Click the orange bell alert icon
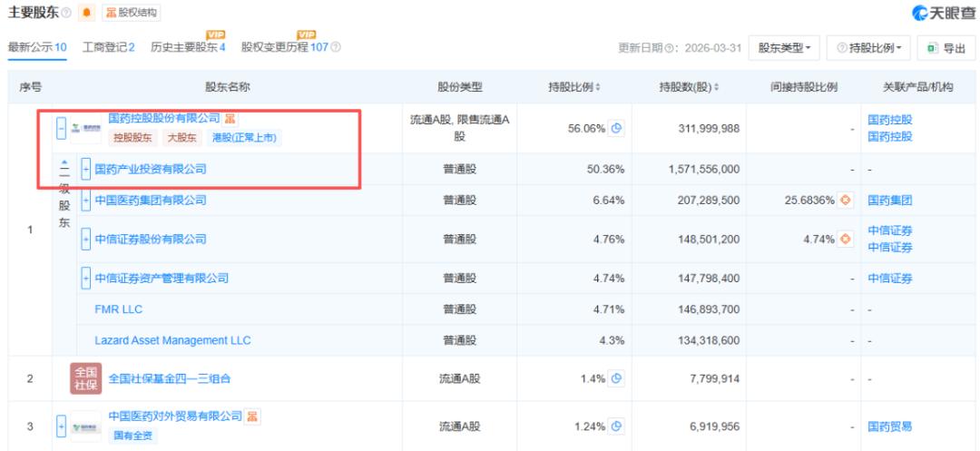 86,13
